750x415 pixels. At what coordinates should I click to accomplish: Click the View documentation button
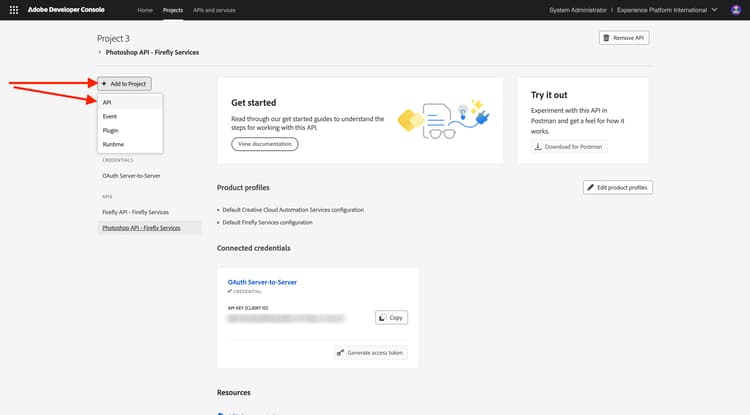(x=264, y=144)
